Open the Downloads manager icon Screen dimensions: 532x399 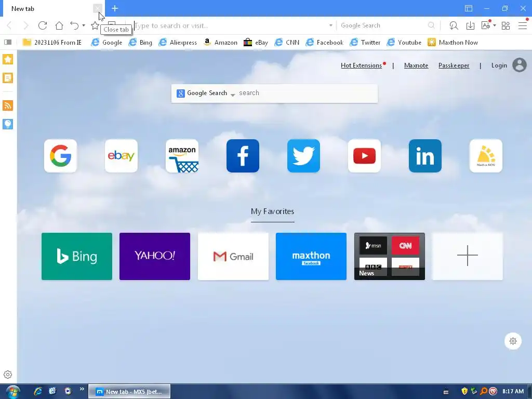pos(470,25)
